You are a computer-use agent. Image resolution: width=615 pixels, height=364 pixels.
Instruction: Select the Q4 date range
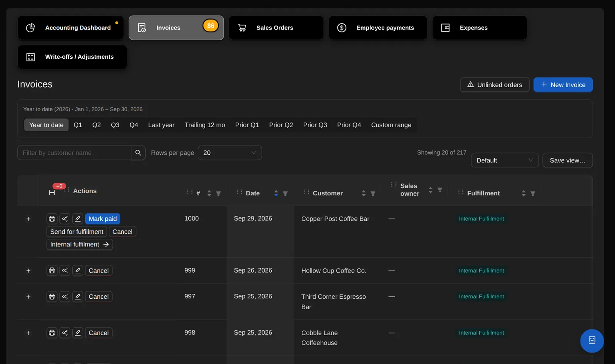coord(134,125)
